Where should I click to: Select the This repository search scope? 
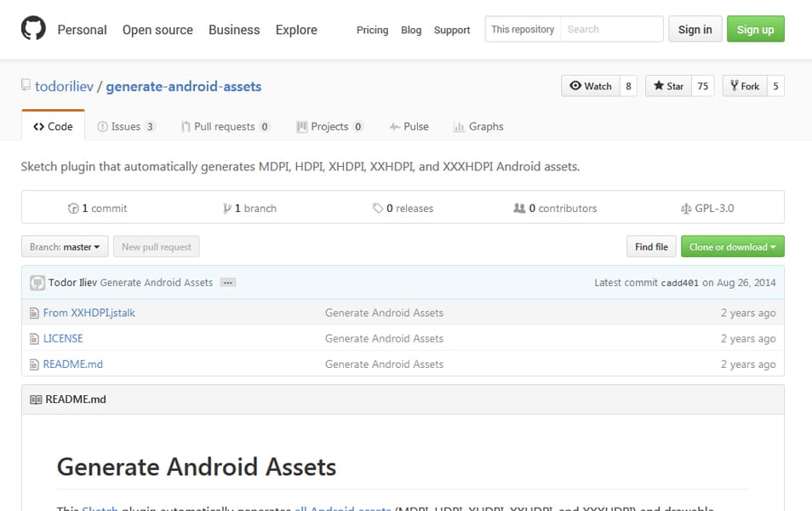523,30
